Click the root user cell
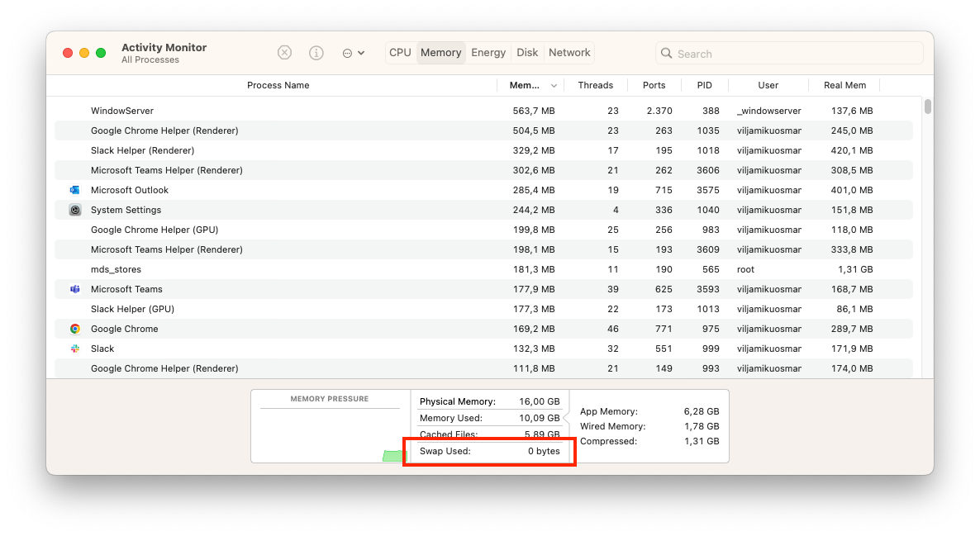This screenshot has height=536, width=980. click(745, 269)
